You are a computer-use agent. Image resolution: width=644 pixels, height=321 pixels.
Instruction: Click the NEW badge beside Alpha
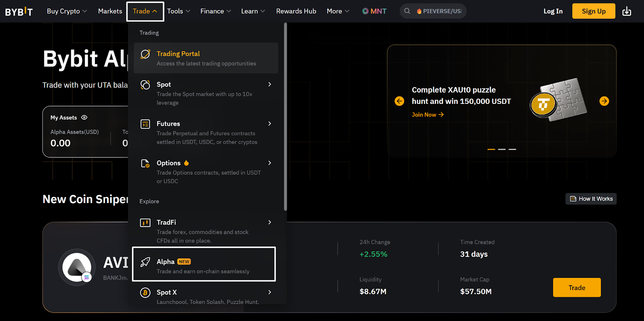[x=184, y=262]
